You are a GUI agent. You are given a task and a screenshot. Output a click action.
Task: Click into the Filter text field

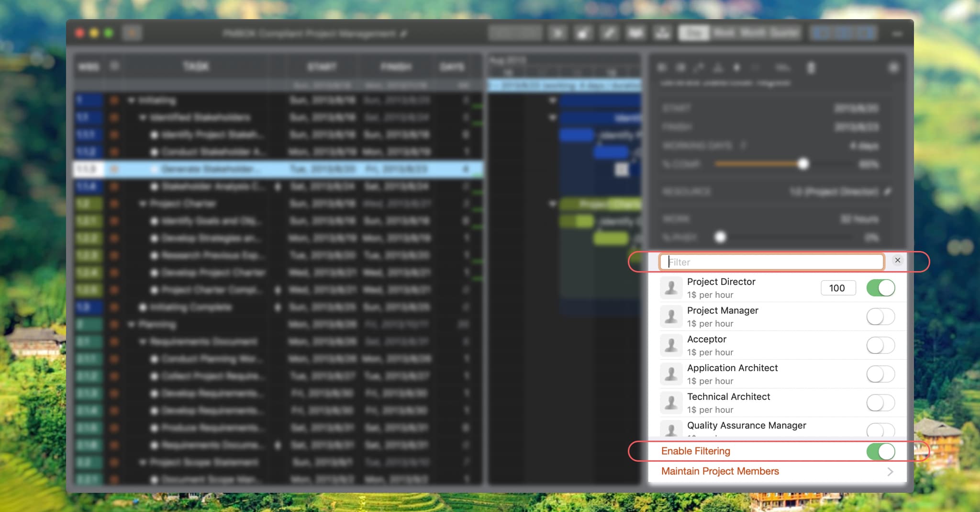[x=771, y=262]
